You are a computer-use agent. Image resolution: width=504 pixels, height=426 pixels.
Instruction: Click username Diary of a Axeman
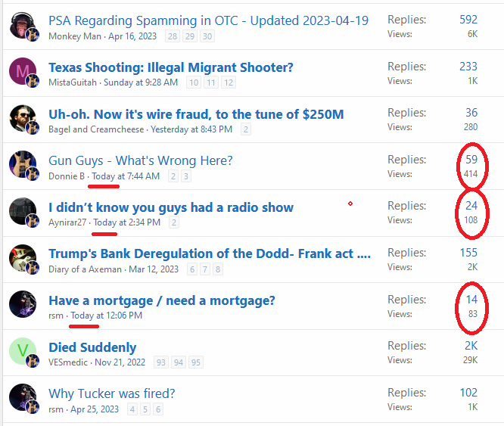point(83,269)
